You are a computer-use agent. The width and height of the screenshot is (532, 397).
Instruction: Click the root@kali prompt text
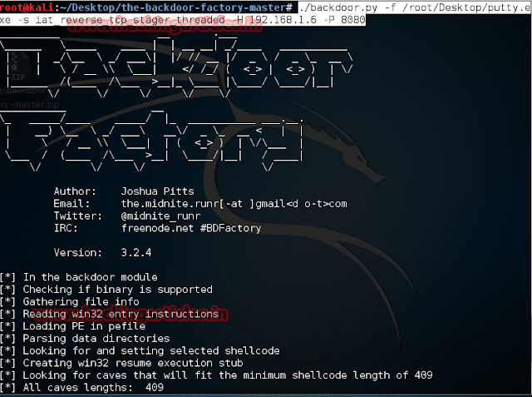coord(27,7)
